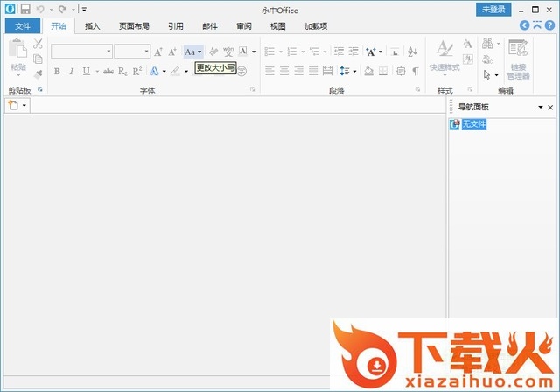The width and height of the screenshot is (560, 392).
Task: Click the Distributed alignment icon
Action: (327, 71)
